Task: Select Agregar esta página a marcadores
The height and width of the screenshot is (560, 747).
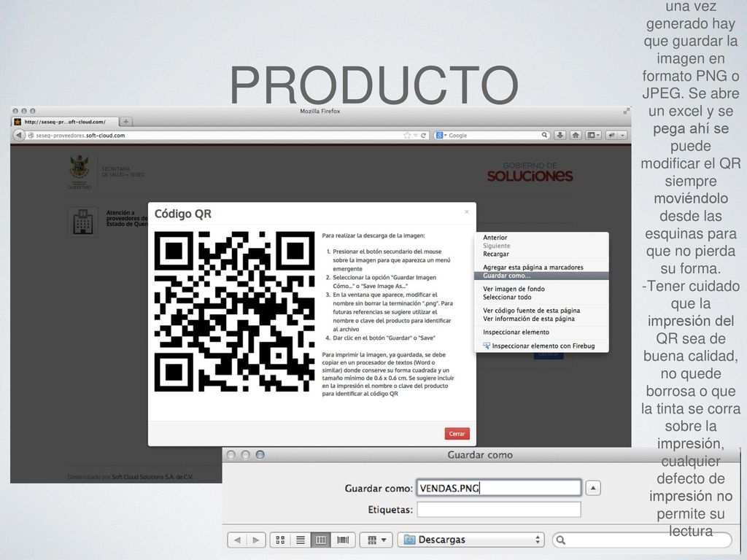Action: pyautogui.click(x=533, y=267)
